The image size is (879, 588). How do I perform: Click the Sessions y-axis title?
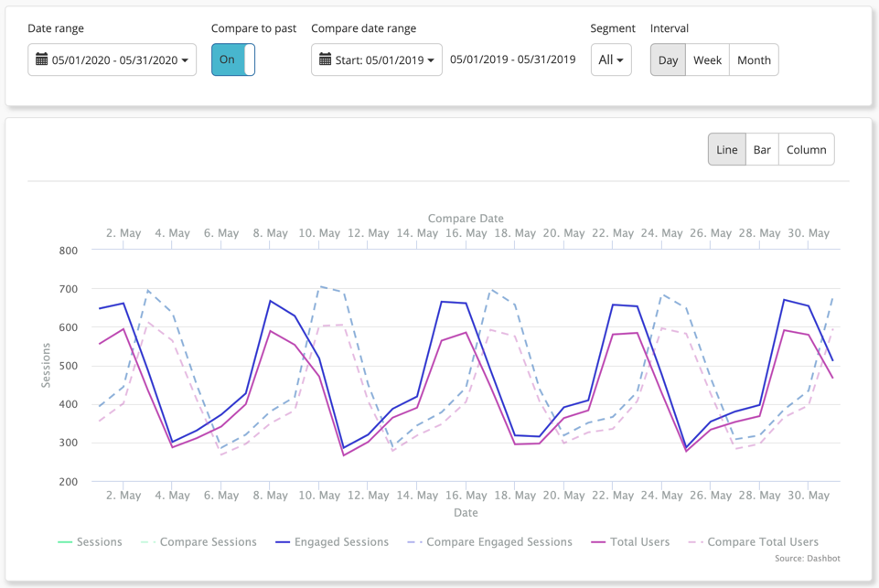[x=46, y=366]
